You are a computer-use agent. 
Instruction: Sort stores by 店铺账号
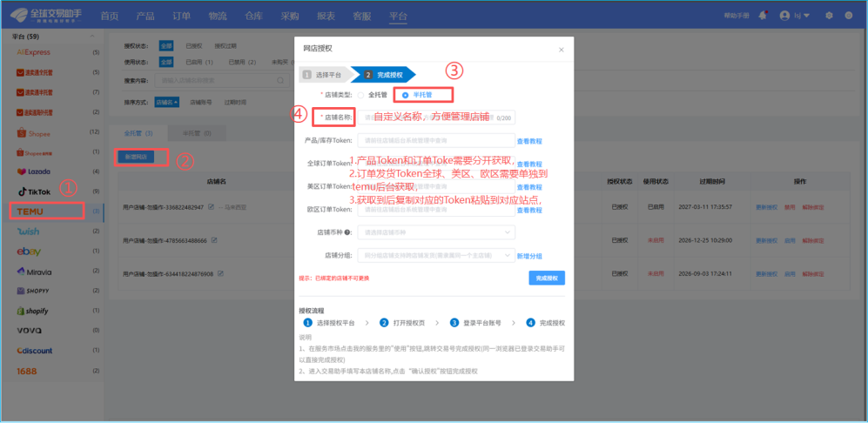(x=200, y=102)
